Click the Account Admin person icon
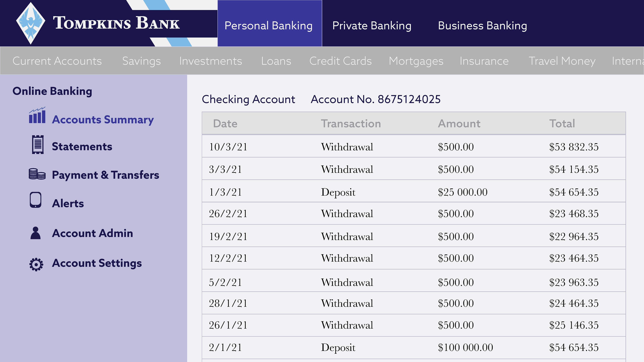This screenshot has height=362, width=644. [36, 233]
